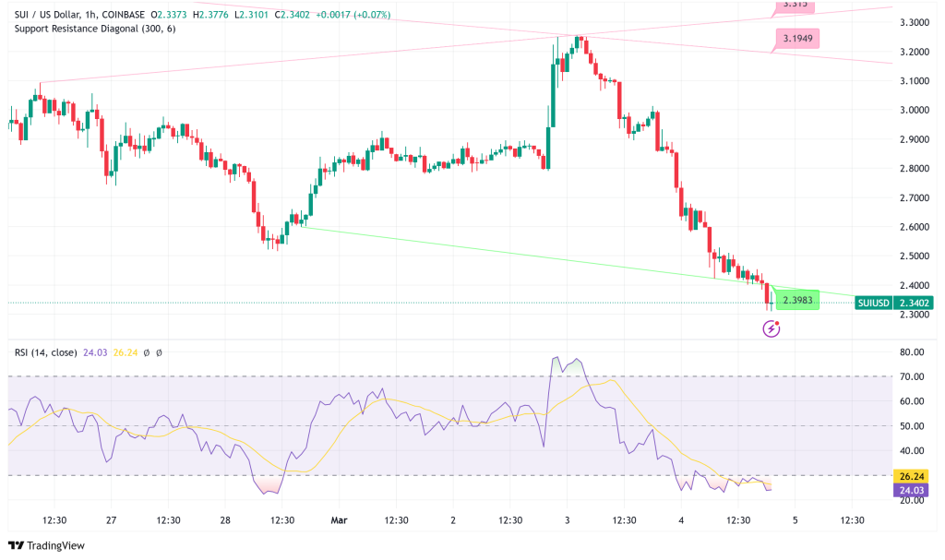Click the current price 2.3402 axis label
The image size is (945, 560).
915,303
